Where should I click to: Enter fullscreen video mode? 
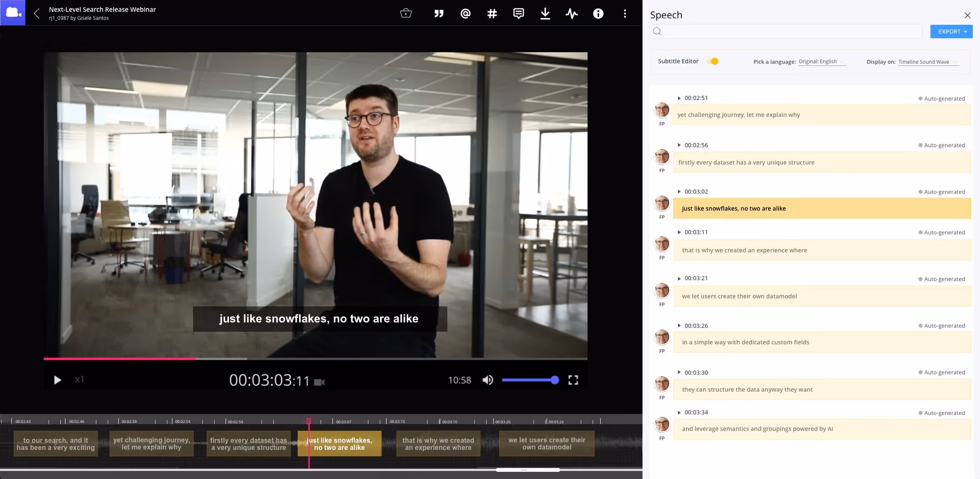coord(573,380)
